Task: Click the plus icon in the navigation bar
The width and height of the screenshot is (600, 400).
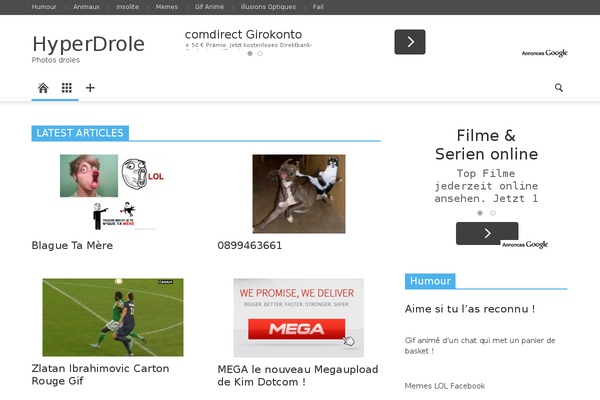Action: (90, 88)
